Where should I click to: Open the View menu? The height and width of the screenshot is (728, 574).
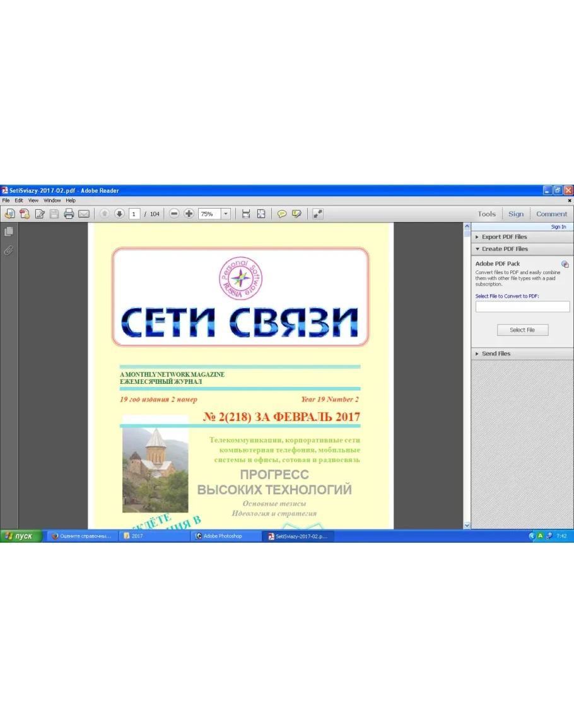point(33,200)
